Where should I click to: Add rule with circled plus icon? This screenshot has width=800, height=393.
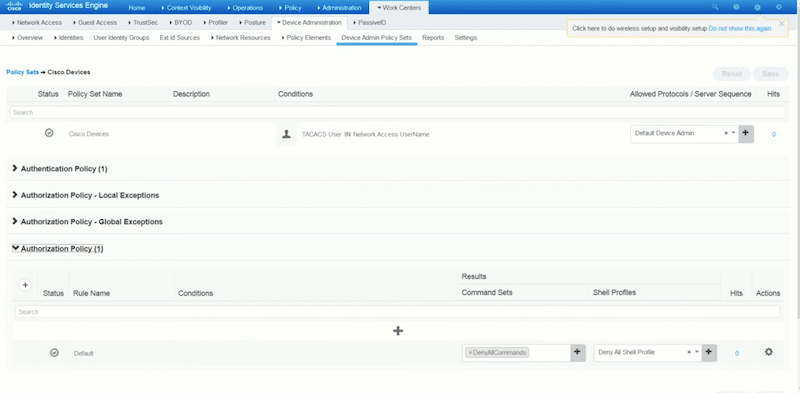coord(25,285)
